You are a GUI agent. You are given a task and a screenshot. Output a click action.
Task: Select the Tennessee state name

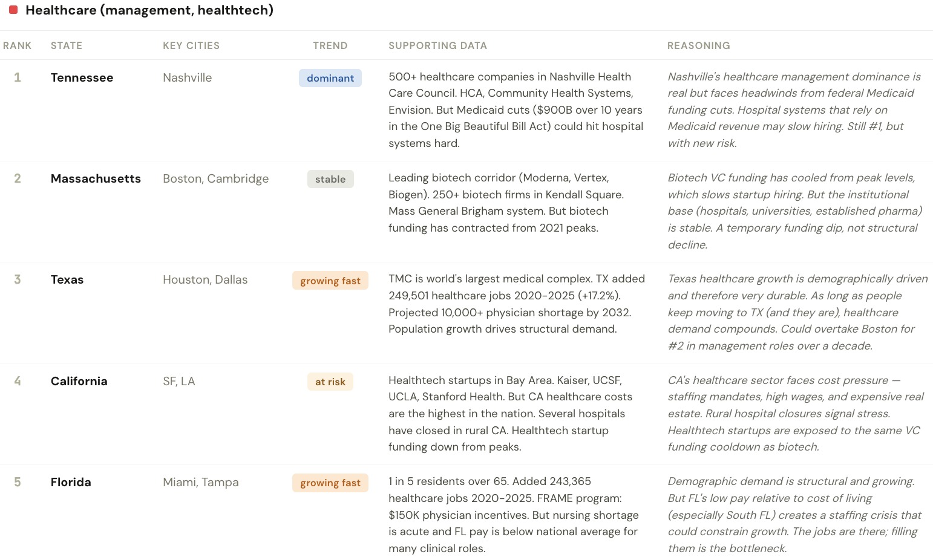82,77
